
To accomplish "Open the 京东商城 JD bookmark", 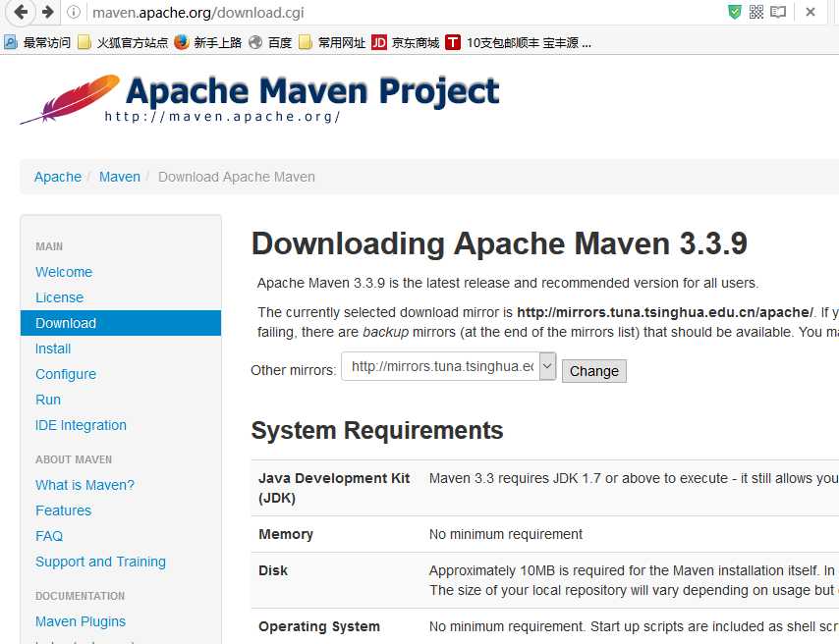I will click(x=405, y=42).
